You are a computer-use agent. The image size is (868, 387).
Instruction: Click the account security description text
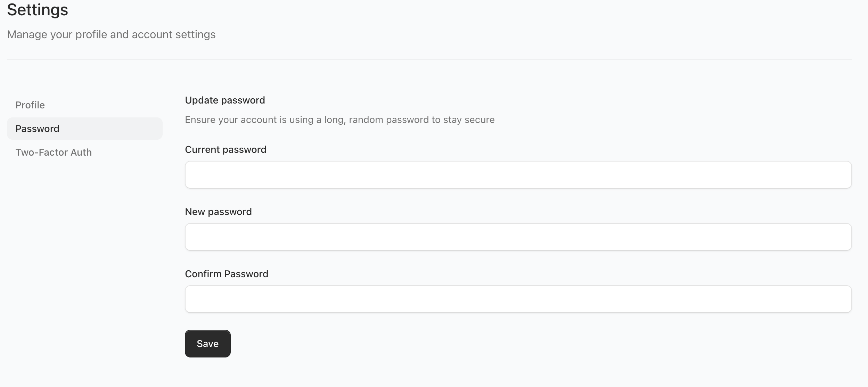(340, 120)
